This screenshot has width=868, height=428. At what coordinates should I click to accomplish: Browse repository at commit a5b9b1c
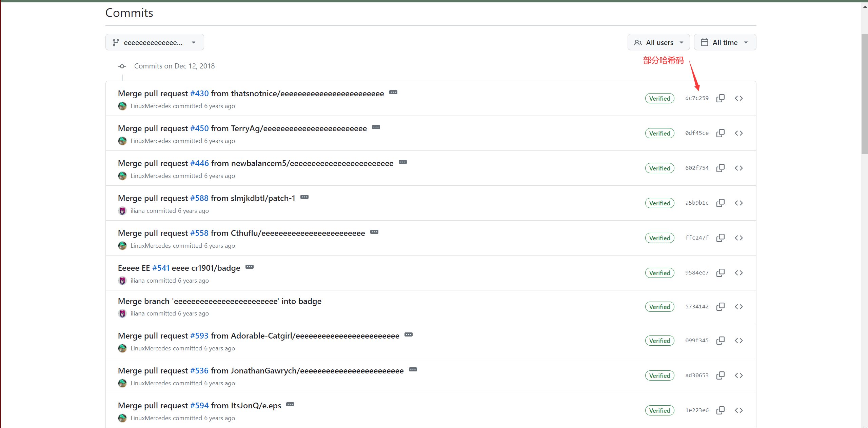[x=738, y=203]
